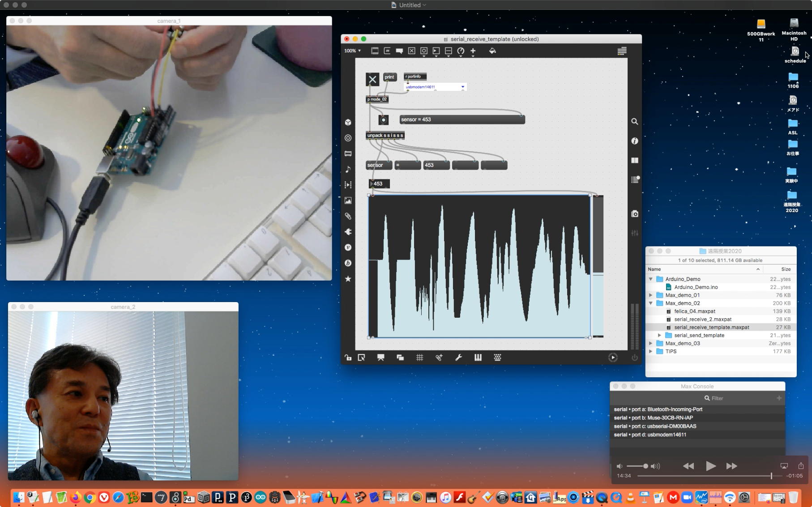Click the wrench debugging icon

(458, 358)
